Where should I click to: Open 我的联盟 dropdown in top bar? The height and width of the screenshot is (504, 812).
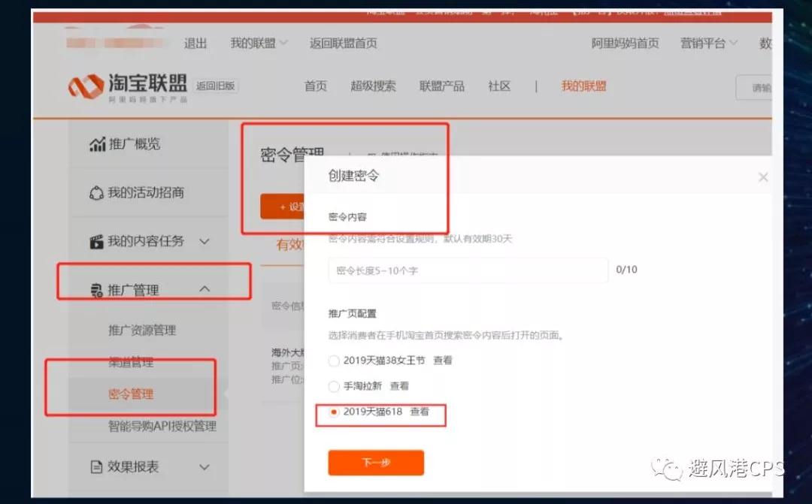259,44
